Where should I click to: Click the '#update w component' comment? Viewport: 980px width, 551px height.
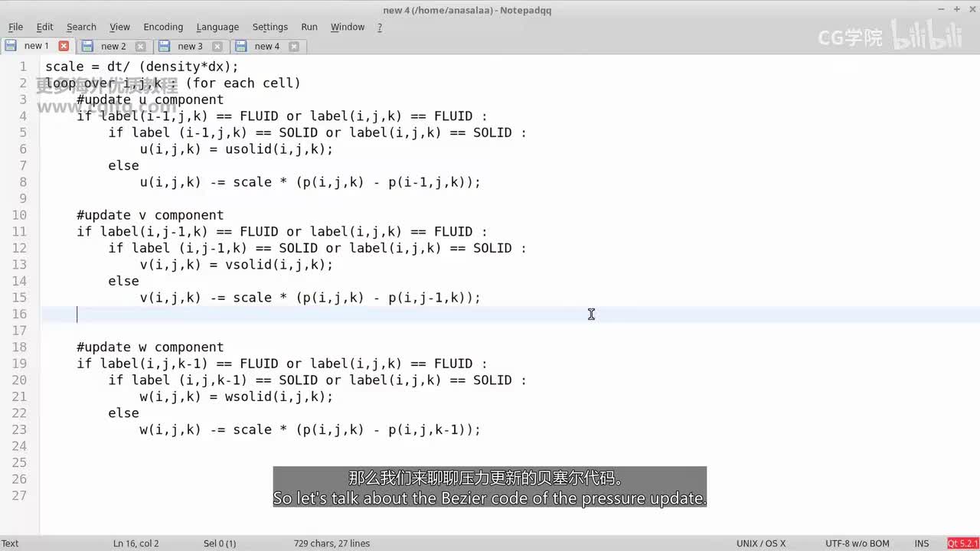[x=150, y=347]
